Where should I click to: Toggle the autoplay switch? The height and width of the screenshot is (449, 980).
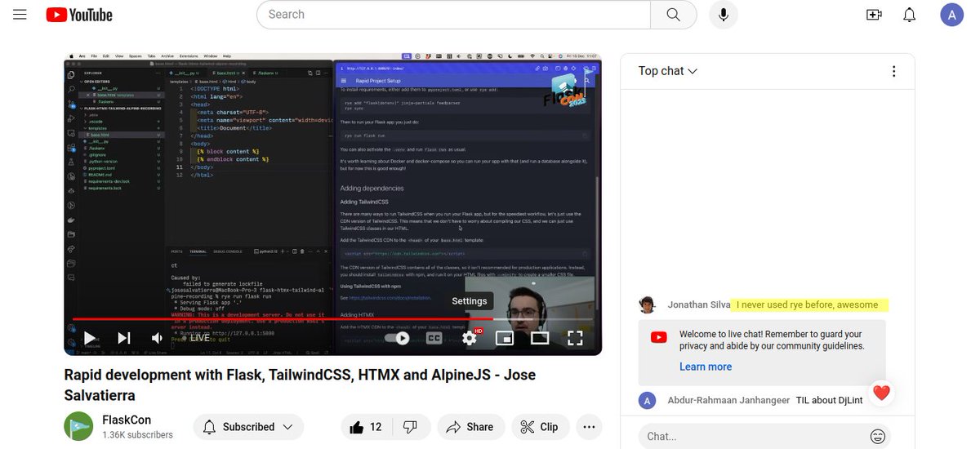[398, 338]
